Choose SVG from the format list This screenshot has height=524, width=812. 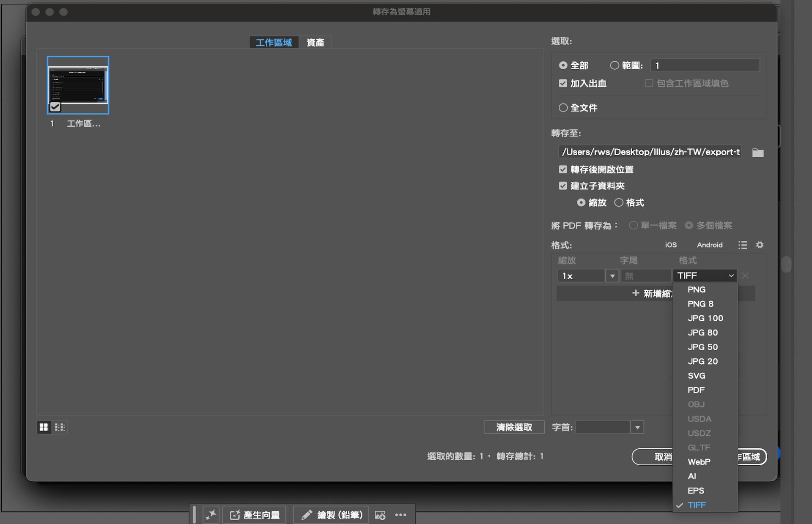click(696, 376)
